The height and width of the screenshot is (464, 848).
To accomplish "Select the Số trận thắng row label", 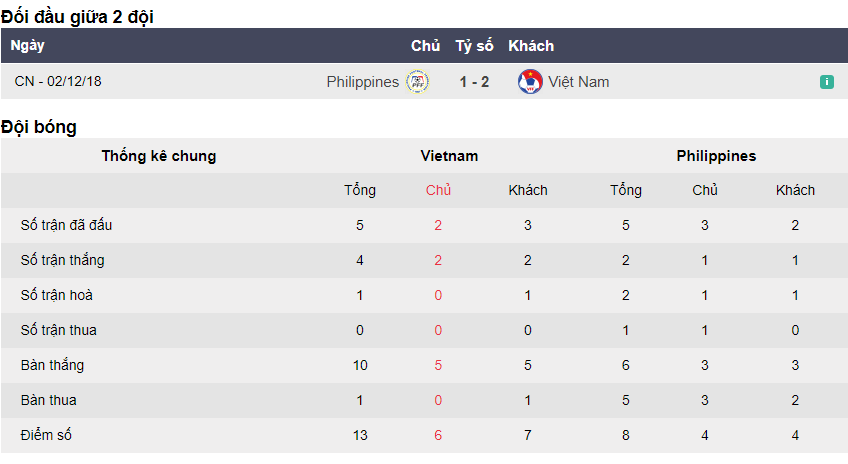I will [62, 260].
